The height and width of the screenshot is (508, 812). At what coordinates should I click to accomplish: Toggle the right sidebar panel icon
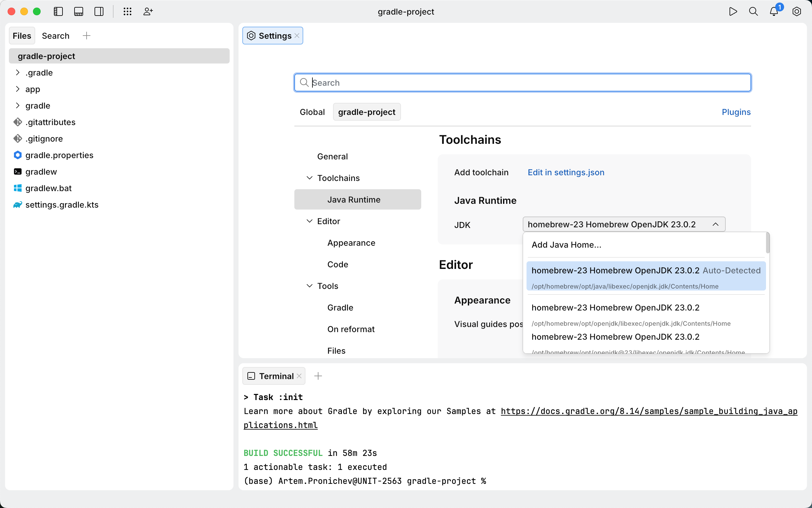pos(99,11)
